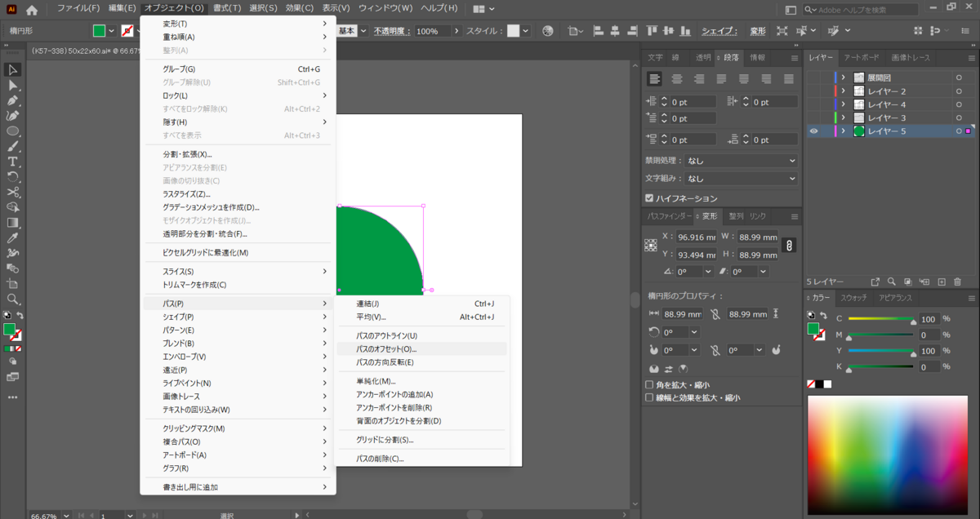Select the Direct Selection tool
Image resolution: width=980 pixels, height=519 pixels.
tap(12, 86)
